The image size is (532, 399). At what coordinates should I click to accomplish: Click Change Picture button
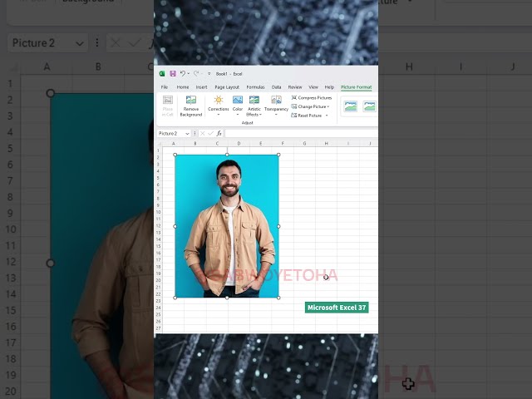click(310, 106)
